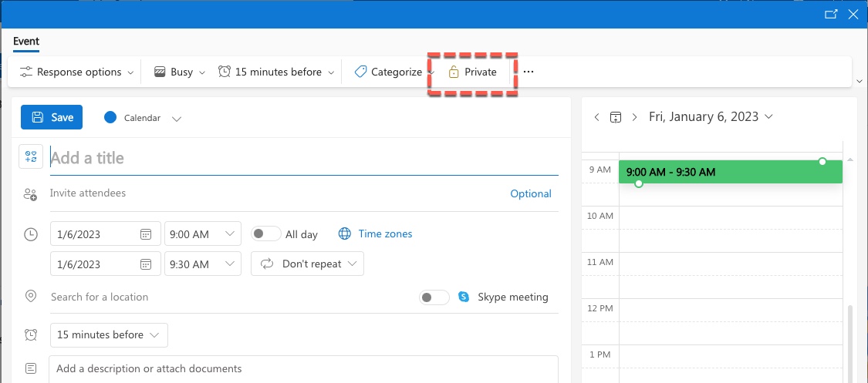
Task: Expand the Fri, January 6, 2023 date picker
Action: (x=768, y=116)
